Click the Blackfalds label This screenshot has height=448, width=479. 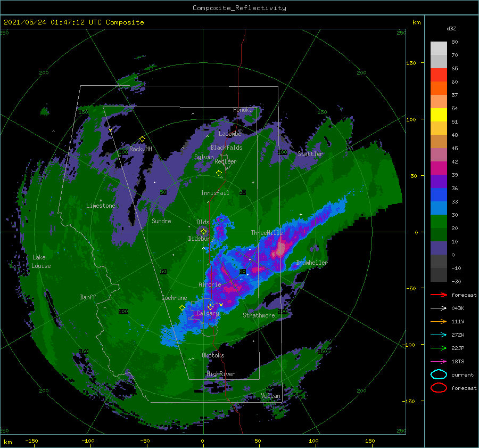(226, 148)
